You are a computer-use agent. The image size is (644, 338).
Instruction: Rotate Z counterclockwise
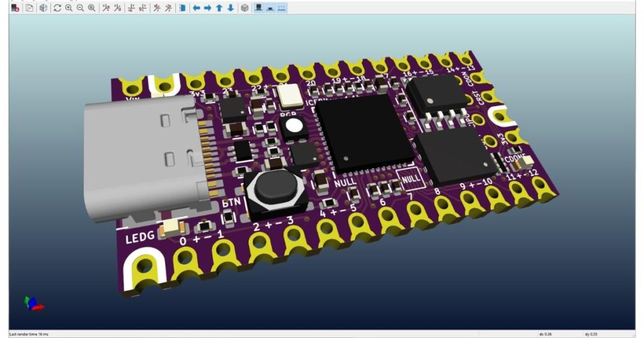169,8
